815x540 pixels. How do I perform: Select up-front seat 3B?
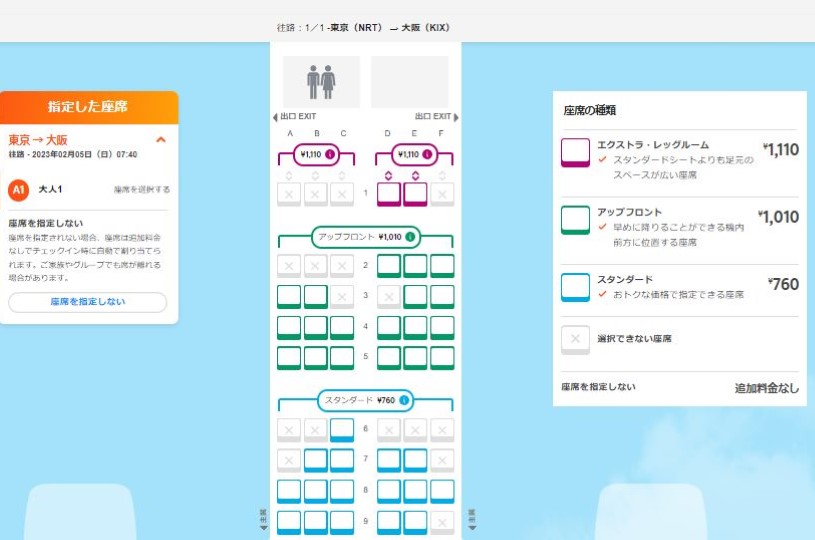click(316, 297)
